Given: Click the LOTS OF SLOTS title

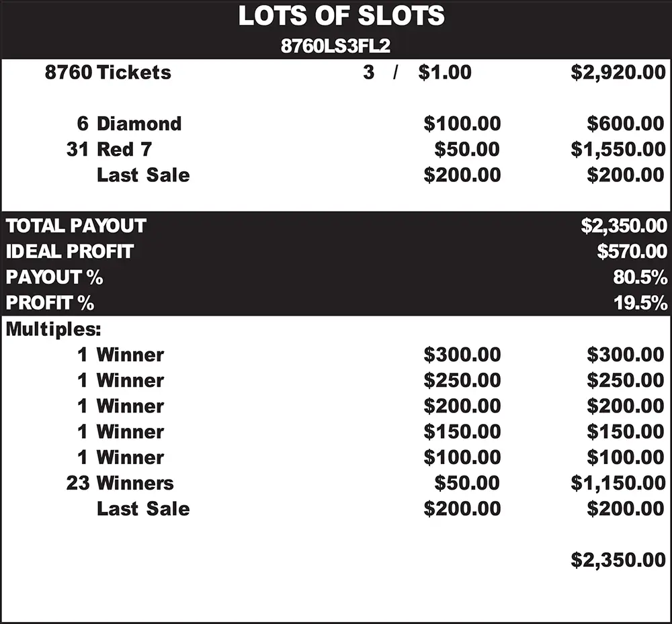Looking at the screenshot, I should pyautogui.click(x=341, y=16).
